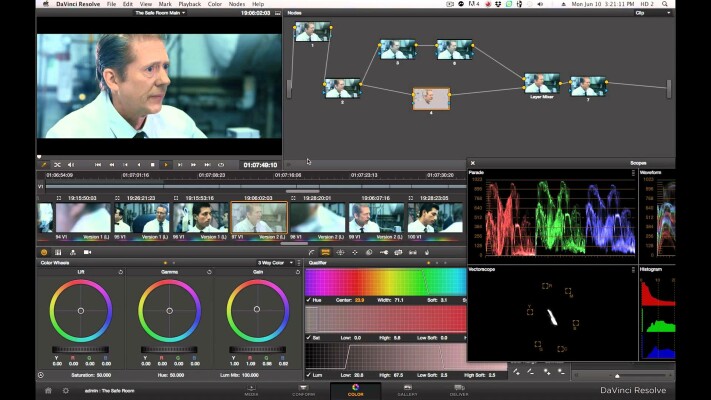Reset the Gamma color wheel
Viewport: 711px width, 400px height.
tap(209, 272)
